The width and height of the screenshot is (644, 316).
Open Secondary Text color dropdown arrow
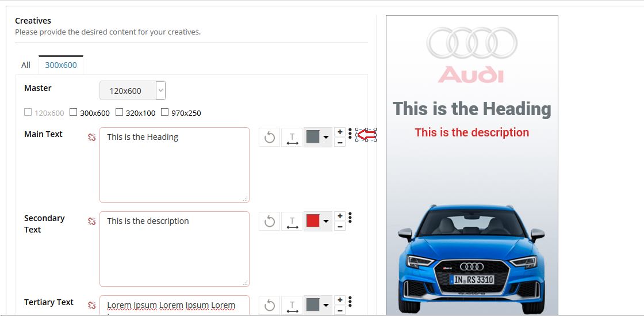coord(325,222)
